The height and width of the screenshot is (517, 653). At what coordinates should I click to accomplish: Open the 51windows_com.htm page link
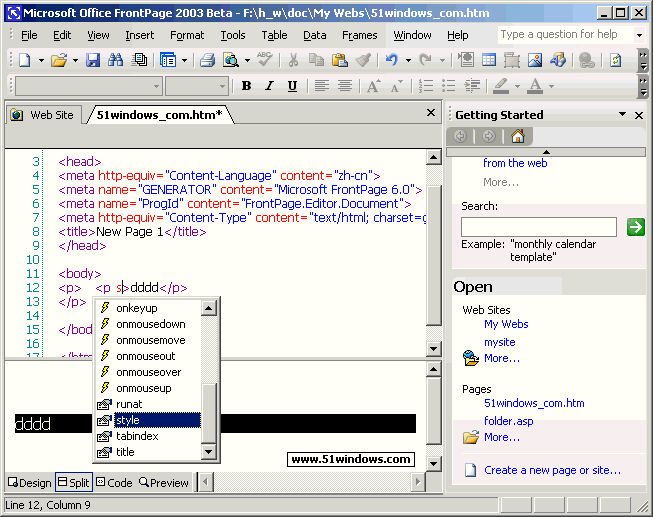(534, 403)
